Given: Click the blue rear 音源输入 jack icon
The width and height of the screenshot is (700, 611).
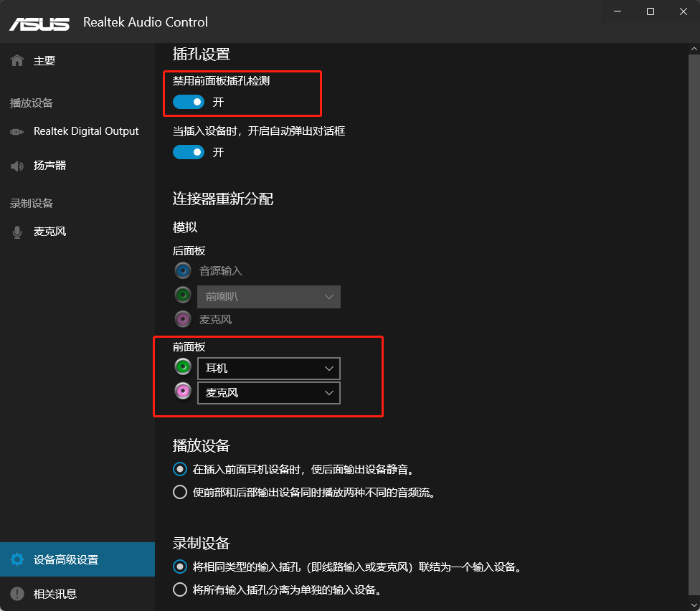Looking at the screenshot, I should [x=184, y=271].
